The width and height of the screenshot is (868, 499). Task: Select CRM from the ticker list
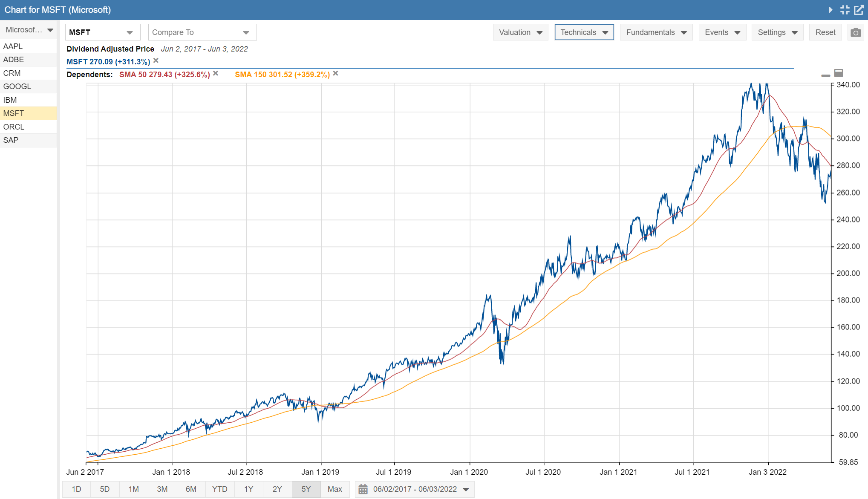click(x=29, y=73)
